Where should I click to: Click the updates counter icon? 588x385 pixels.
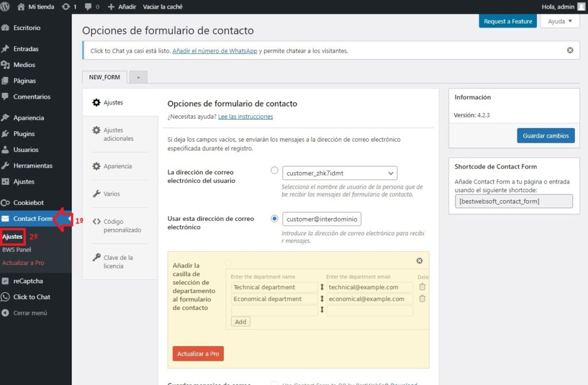click(65, 7)
